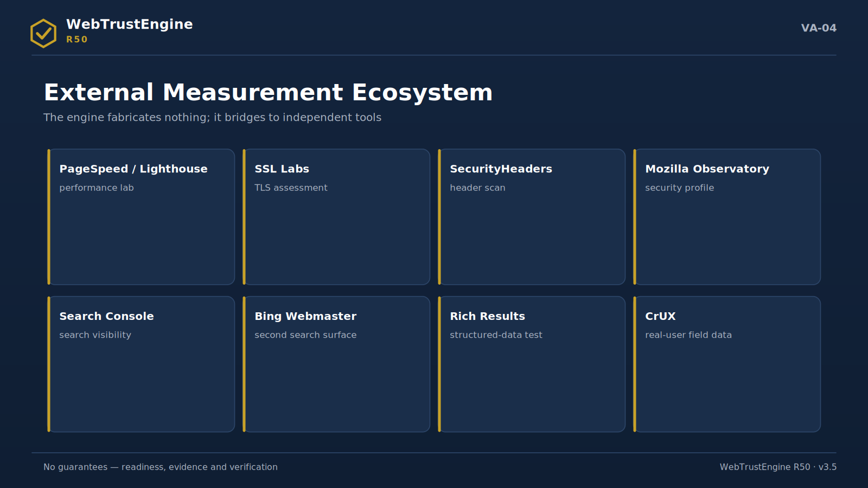Open the SecurityHeaders card
The height and width of the screenshot is (488, 868).
(x=532, y=217)
